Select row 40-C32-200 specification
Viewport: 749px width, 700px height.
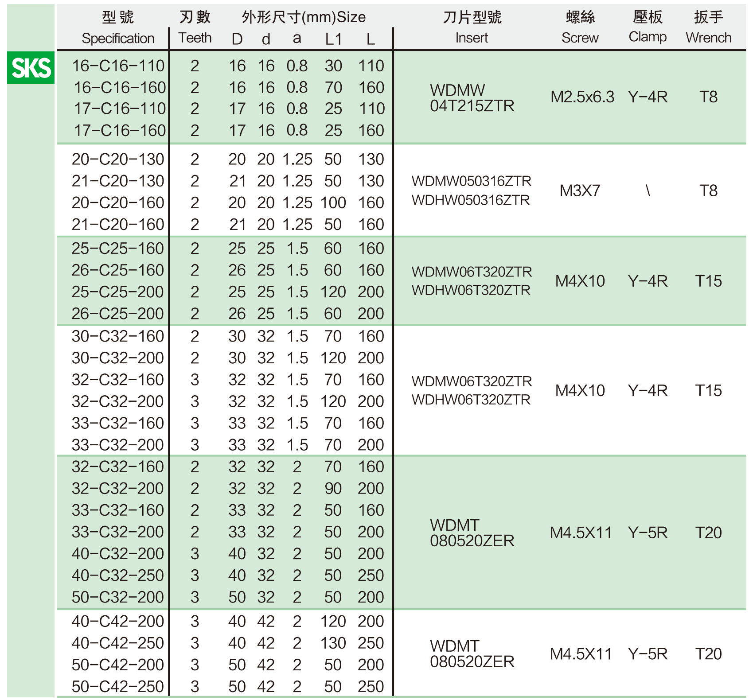[x=118, y=554]
